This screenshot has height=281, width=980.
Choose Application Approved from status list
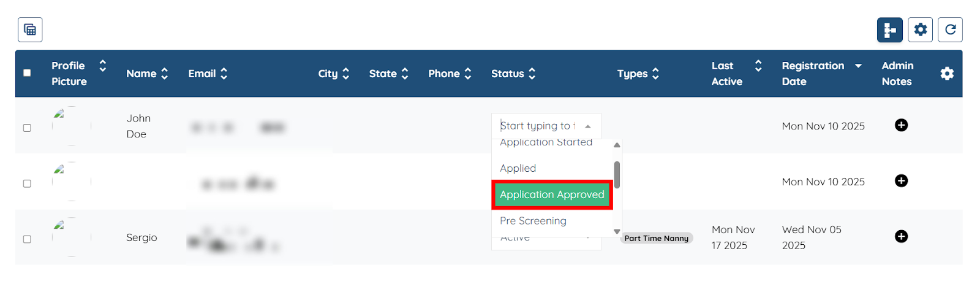pyautogui.click(x=552, y=194)
